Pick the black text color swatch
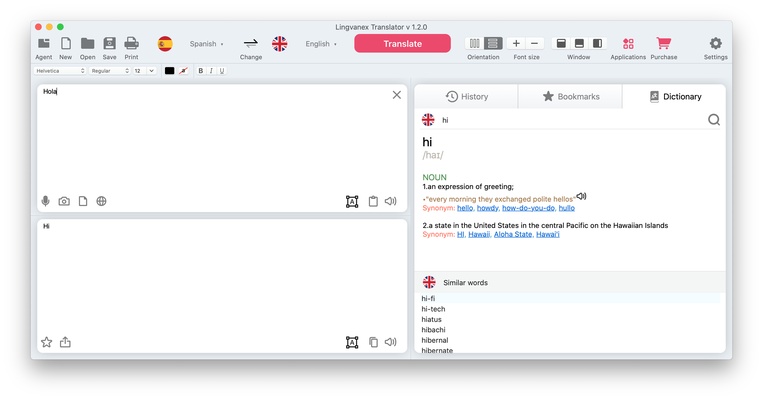763x400 pixels. coord(169,71)
